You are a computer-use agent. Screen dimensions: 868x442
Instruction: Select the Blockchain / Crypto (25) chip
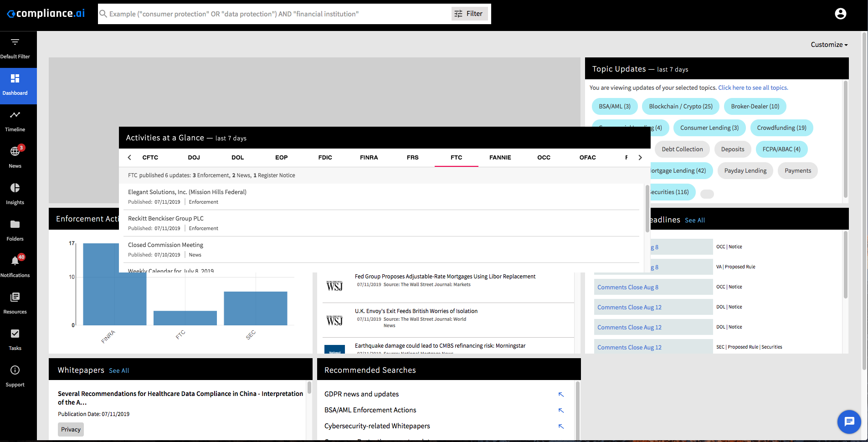[x=681, y=106]
